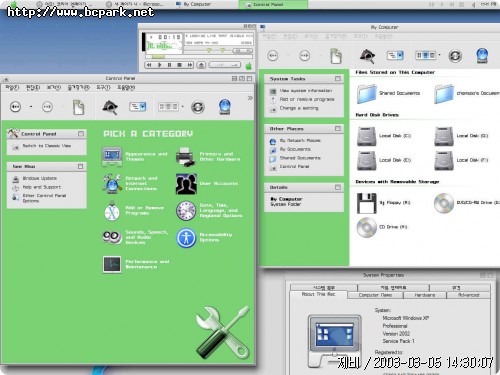Image resolution: width=500 pixels, height=375 pixels.
Task: Click Search icon in Control Panel toolbar
Action: (x=110, y=107)
